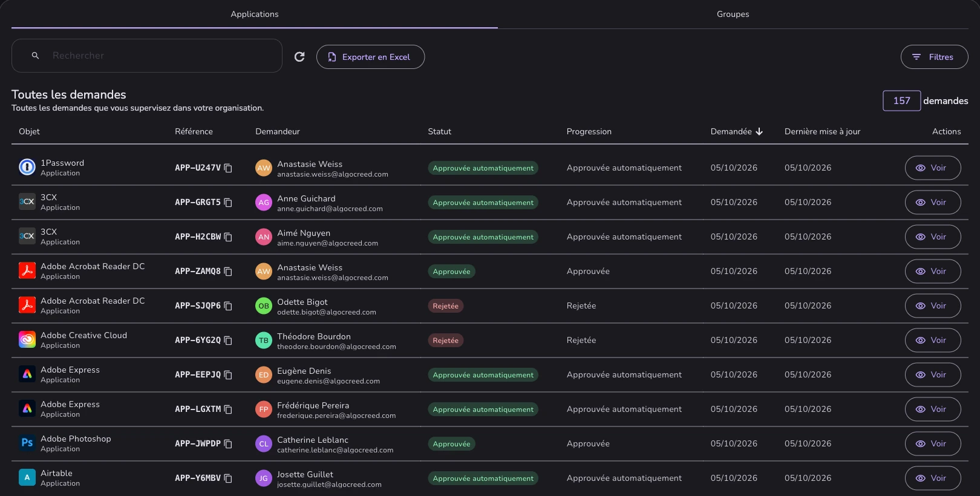Click name Josette Guillet

point(305,474)
